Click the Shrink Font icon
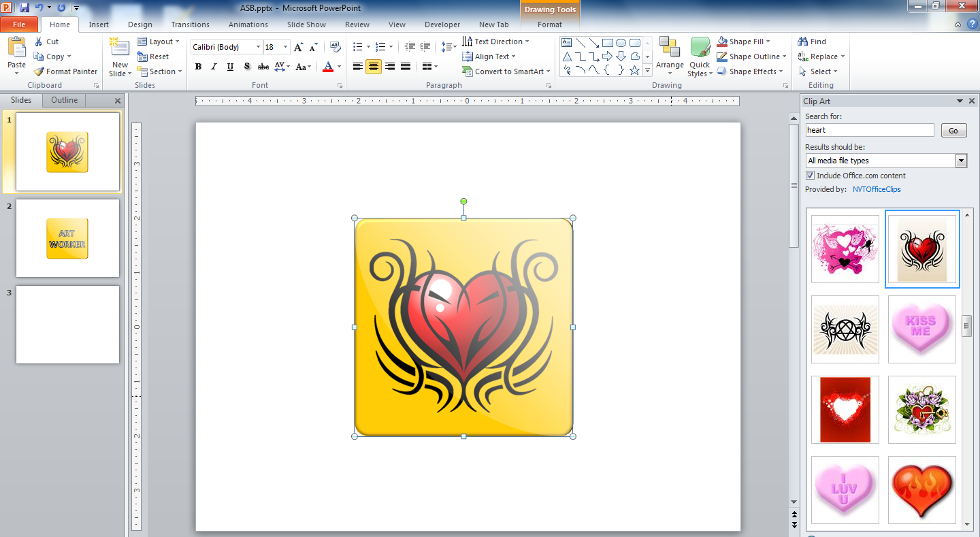The image size is (980, 537). (313, 47)
